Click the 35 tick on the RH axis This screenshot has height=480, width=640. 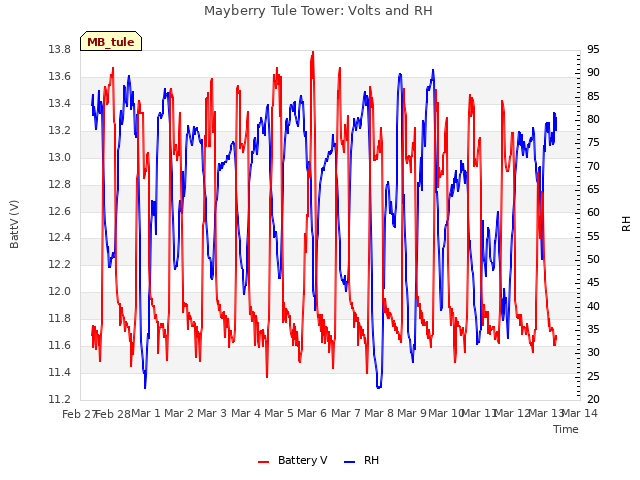(593, 329)
